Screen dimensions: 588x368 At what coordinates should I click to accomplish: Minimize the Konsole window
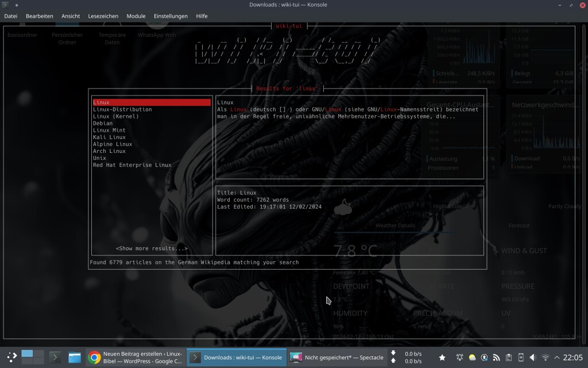point(559,5)
